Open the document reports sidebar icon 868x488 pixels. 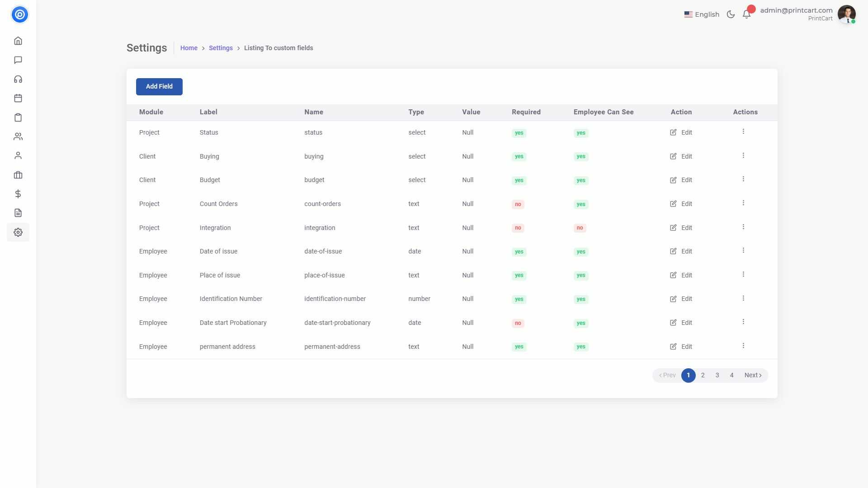(18, 213)
